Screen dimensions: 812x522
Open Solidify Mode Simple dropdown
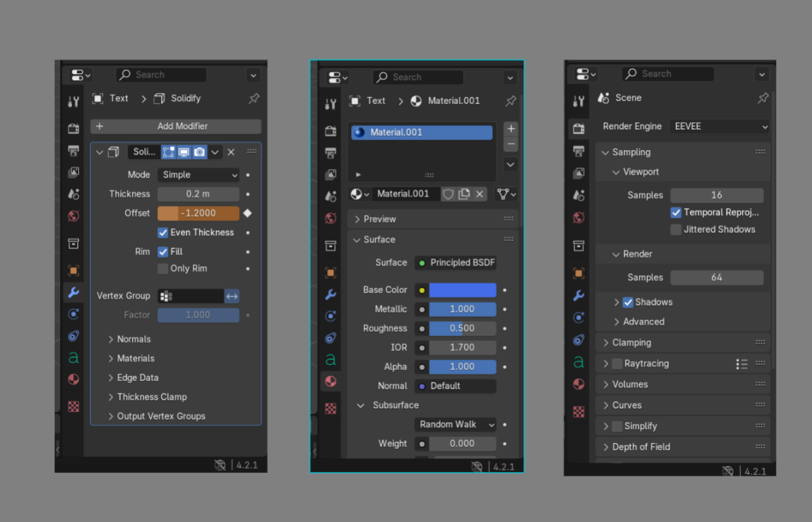(198, 175)
